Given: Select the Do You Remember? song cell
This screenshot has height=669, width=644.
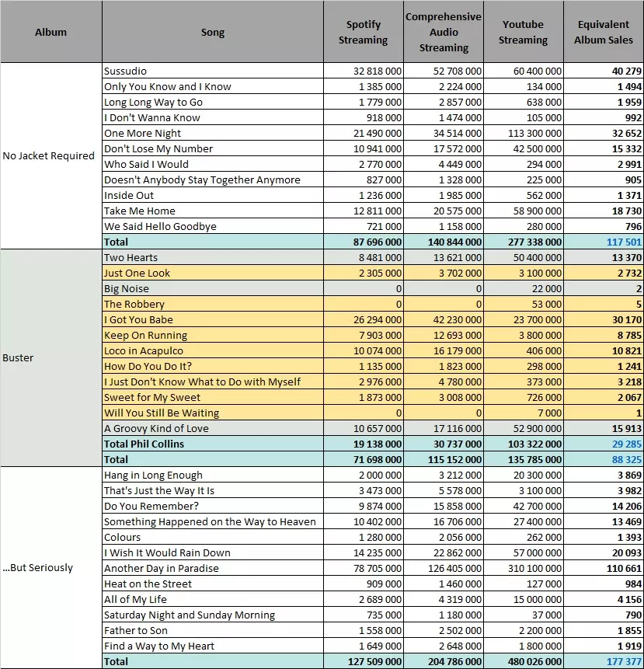Looking at the screenshot, I should point(213,507).
